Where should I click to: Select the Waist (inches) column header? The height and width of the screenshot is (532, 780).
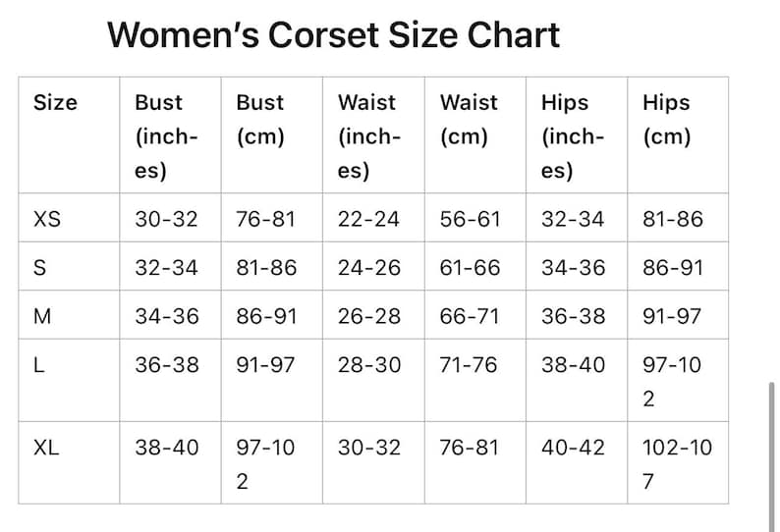pyautogui.click(x=369, y=136)
